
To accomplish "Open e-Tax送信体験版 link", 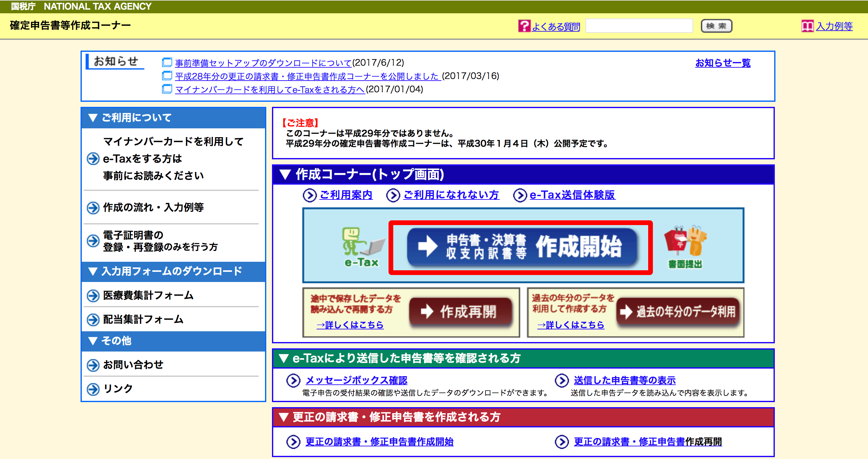I will (x=572, y=195).
